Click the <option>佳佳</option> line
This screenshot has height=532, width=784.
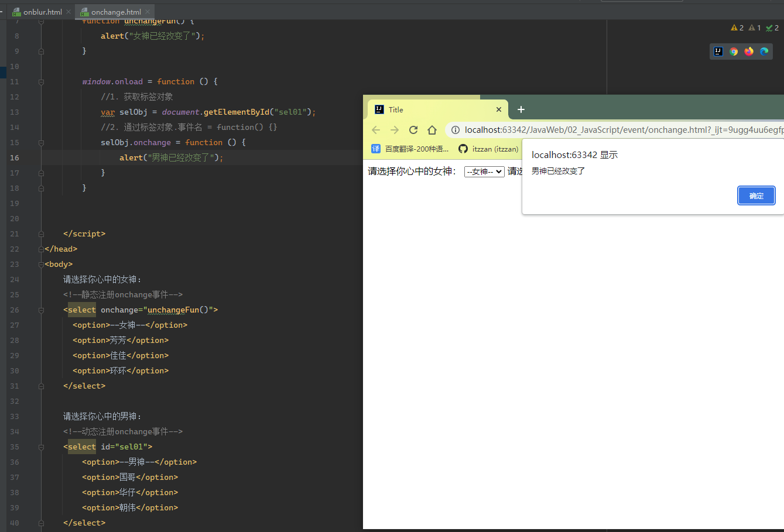[x=121, y=355]
